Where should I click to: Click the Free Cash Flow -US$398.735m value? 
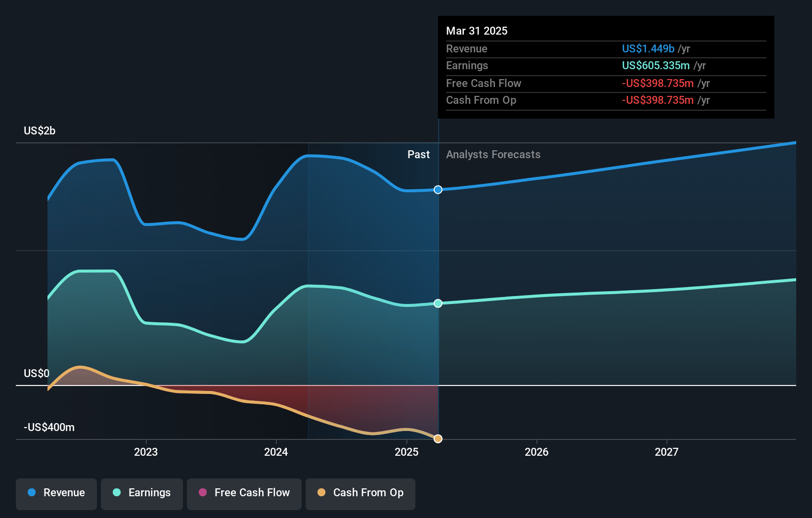pos(658,84)
